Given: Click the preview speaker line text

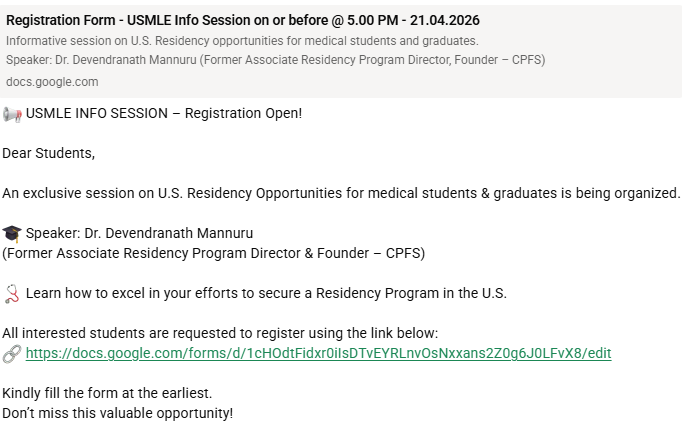Looking at the screenshot, I should (x=275, y=60).
